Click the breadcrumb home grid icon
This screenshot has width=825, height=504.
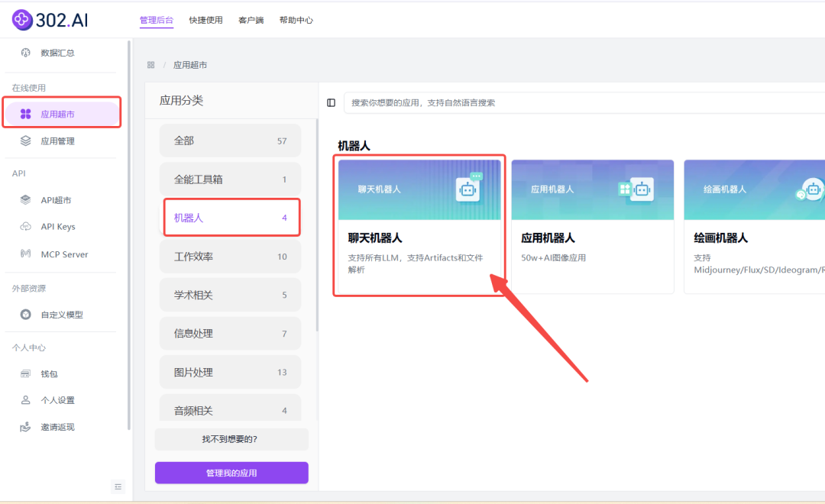coord(151,65)
